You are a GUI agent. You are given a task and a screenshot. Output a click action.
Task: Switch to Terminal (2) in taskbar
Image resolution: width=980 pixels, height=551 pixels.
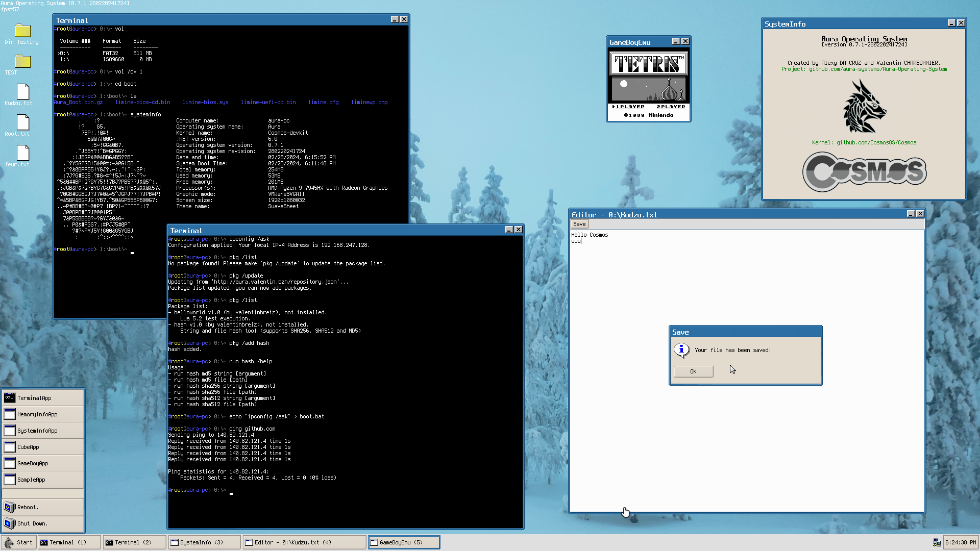coord(134,542)
